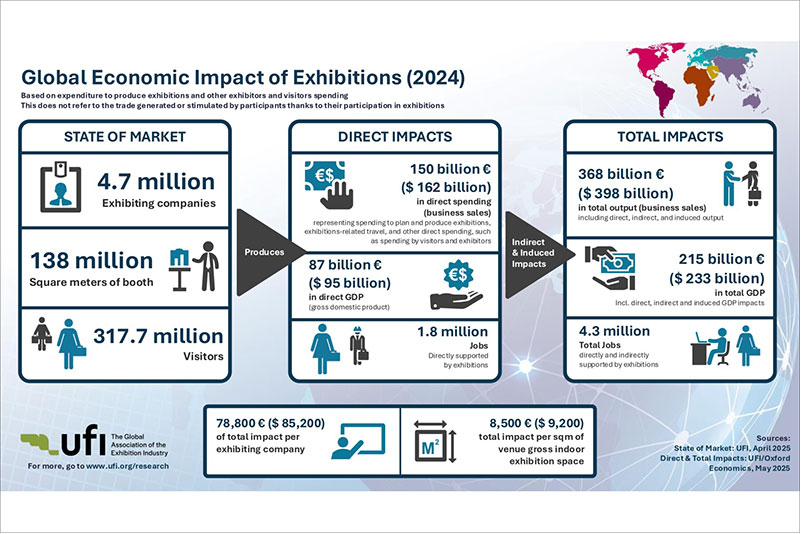The width and height of the screenshot is (801, 534).
Task: Select the TOTAL IMPACTS header
Action: tap(676, 135)
